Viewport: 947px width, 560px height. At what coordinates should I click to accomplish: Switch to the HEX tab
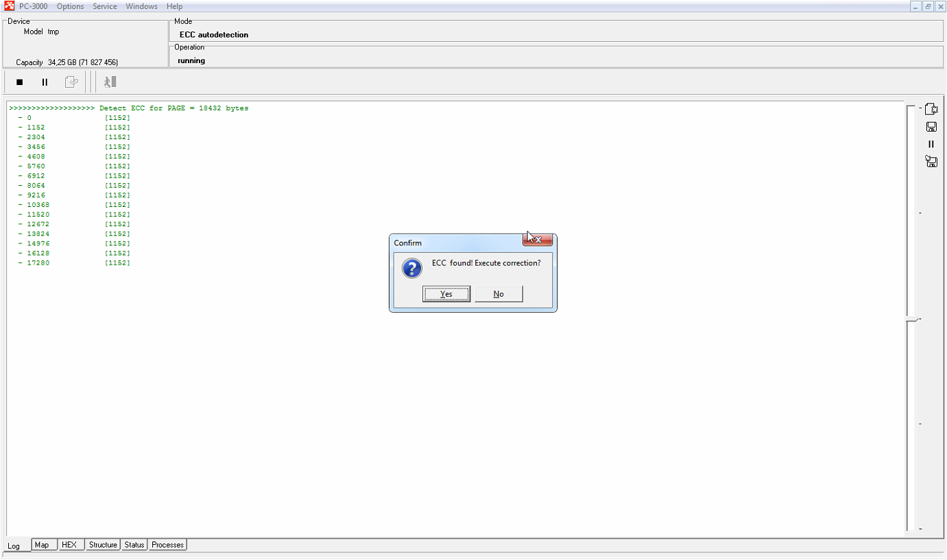[69, 545]
